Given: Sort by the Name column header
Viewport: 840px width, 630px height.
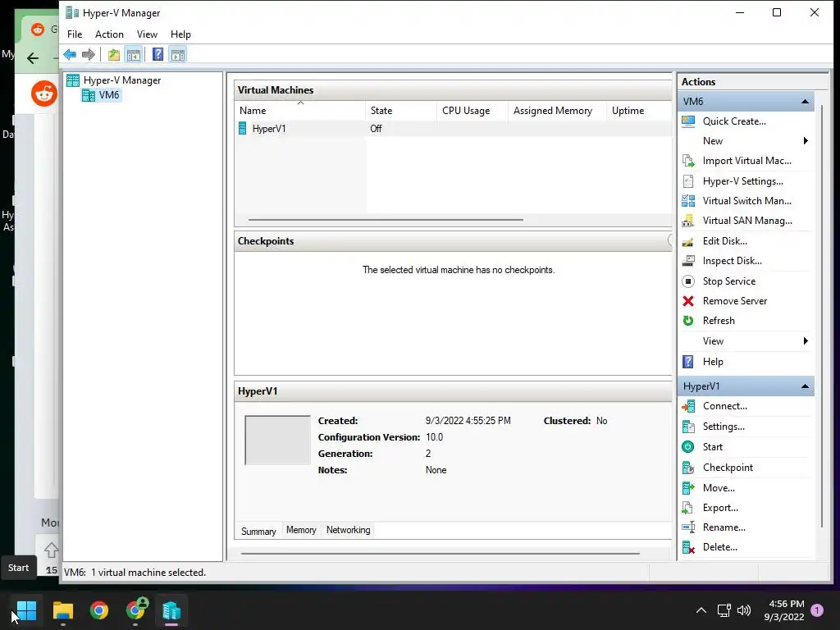Looking at the screenshot, I should (300, 111).
